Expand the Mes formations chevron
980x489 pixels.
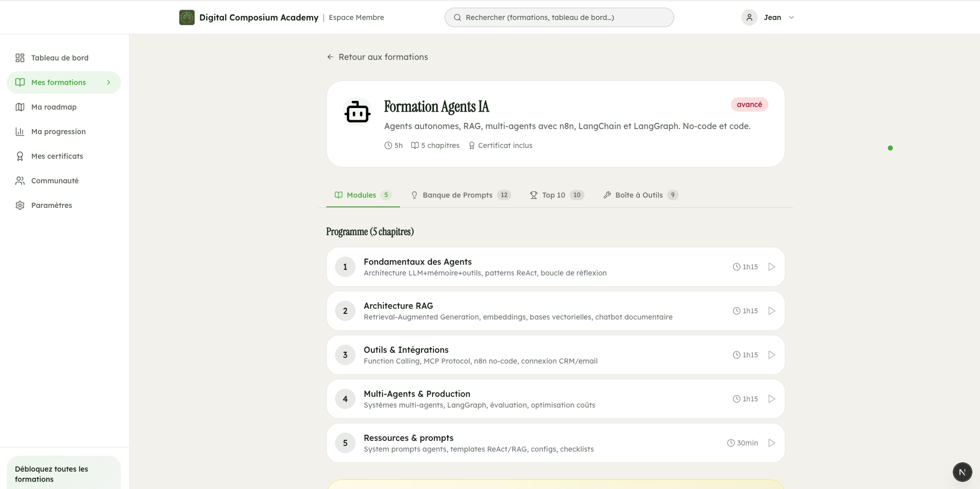click(108, 82)
